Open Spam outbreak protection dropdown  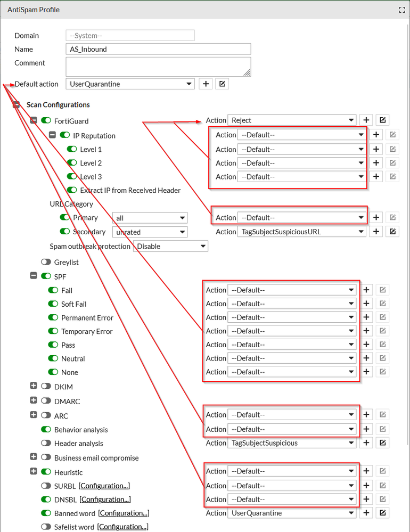click(170, 247)
